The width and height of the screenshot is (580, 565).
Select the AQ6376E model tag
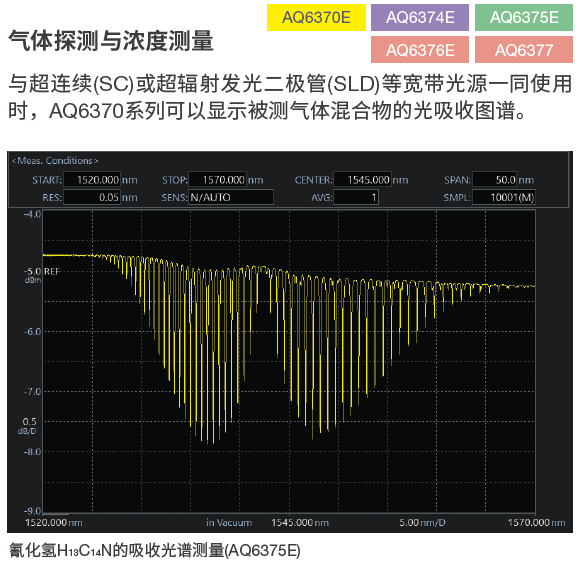420,50
